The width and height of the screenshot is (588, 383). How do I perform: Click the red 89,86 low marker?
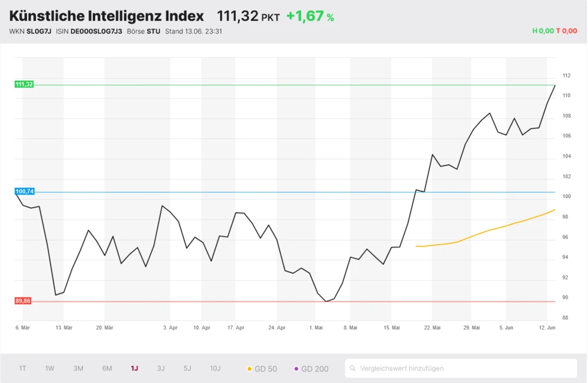23,301
